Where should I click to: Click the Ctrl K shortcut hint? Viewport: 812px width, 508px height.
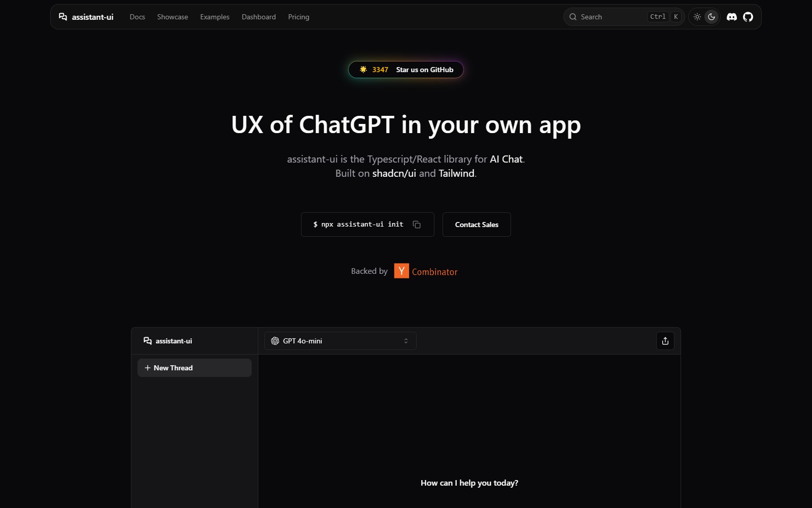pyautogui.click(x=664, y=17)
